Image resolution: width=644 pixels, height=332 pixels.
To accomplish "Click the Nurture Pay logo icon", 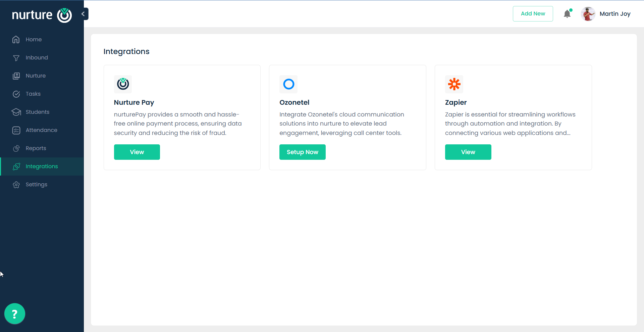I will click(x=123, y=84).
